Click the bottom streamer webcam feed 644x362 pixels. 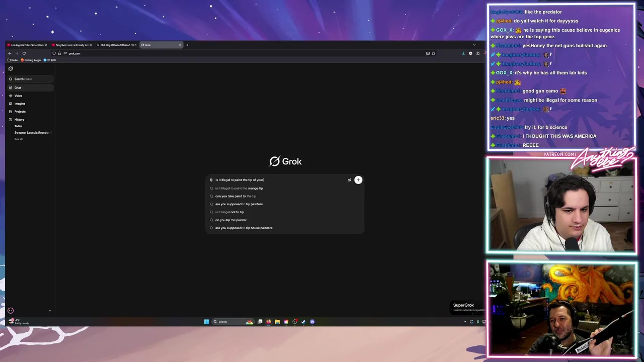(561, 309)
